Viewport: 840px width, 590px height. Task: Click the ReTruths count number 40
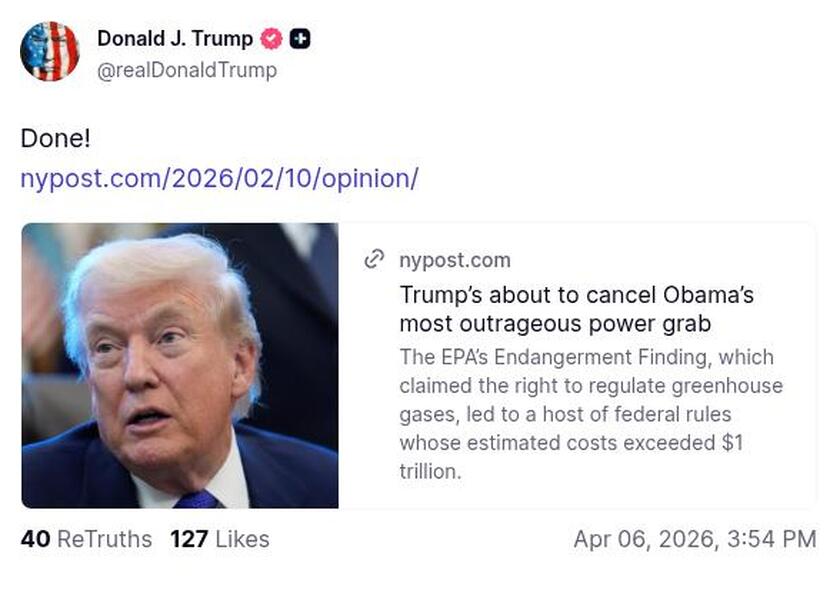click(x=34, y=539)
